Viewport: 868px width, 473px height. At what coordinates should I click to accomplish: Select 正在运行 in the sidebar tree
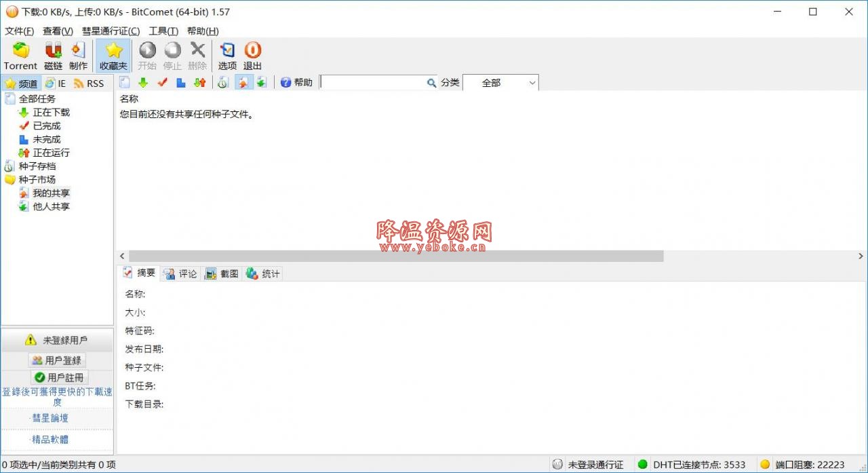[x=52, y=153]
